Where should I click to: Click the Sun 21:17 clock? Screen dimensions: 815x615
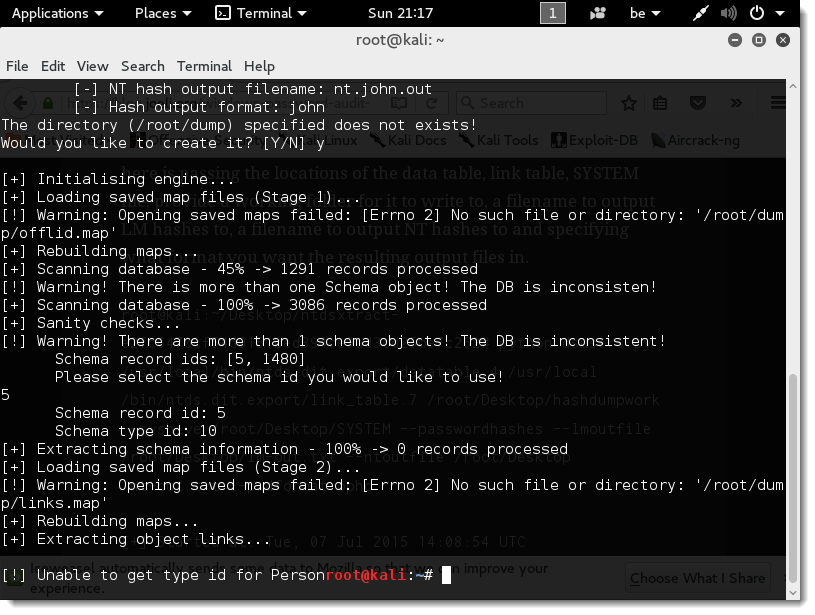click(400, 13)
